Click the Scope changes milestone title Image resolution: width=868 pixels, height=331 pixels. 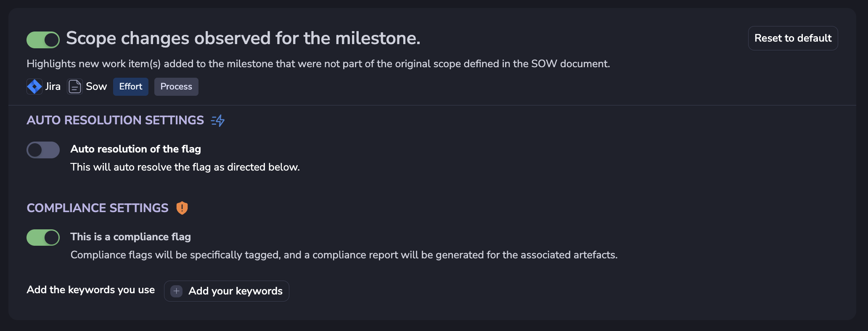tap(243, 38)
